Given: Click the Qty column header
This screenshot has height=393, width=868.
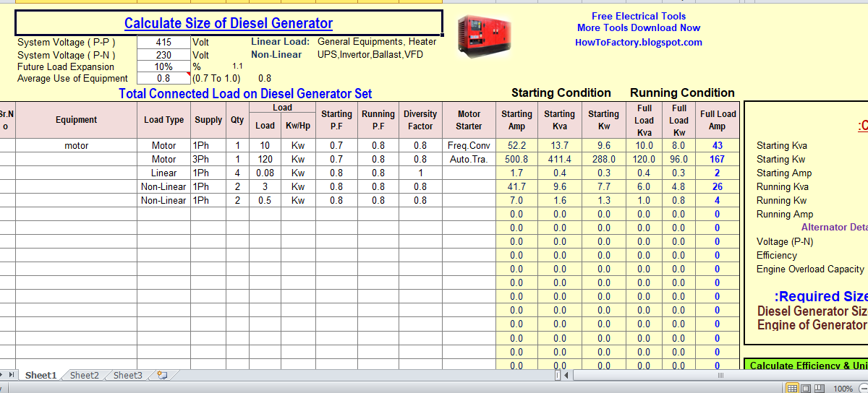Looking at the screenshot, I should click(237, 120).
